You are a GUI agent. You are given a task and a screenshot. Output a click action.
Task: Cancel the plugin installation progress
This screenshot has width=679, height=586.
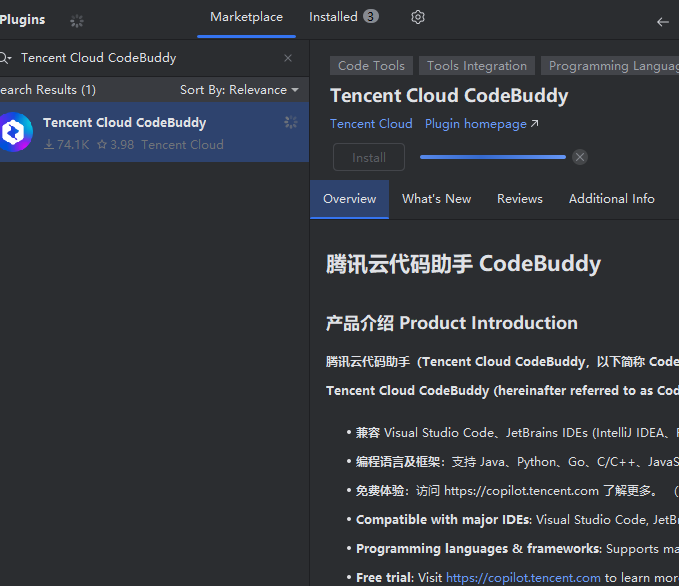point(580,157)
